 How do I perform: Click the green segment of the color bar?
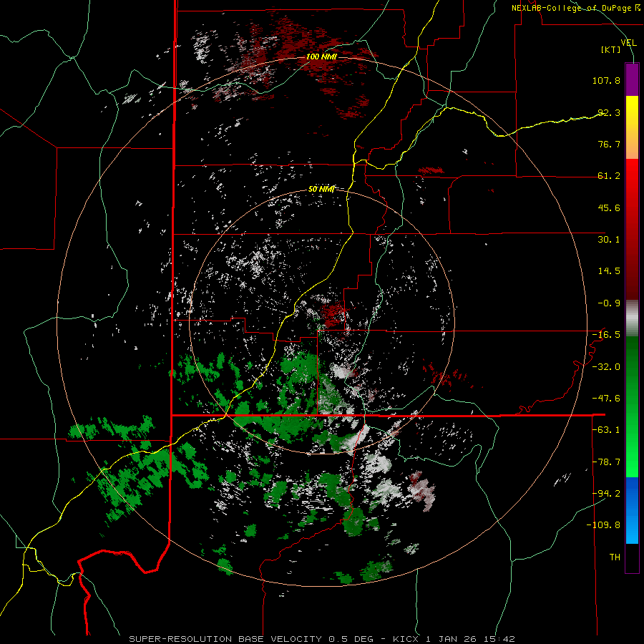pos(632,406)
